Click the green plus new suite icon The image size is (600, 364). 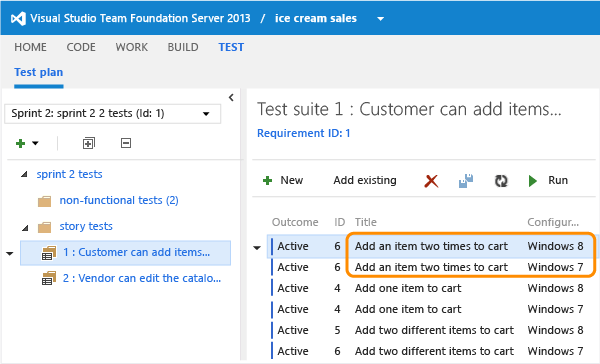click(x=20, y=144)
